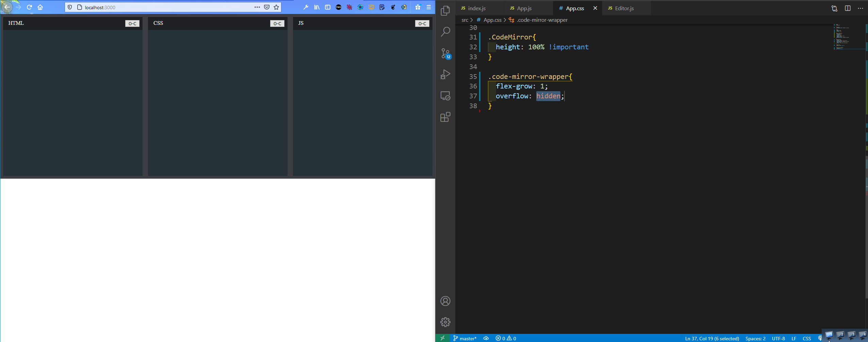Go to the browser home page

[40, 7]
